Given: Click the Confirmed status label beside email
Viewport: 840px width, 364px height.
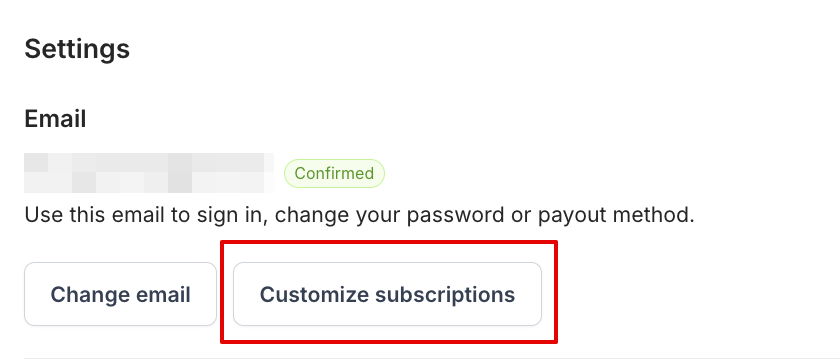Looking at the screenshot, I should (334, 173).
